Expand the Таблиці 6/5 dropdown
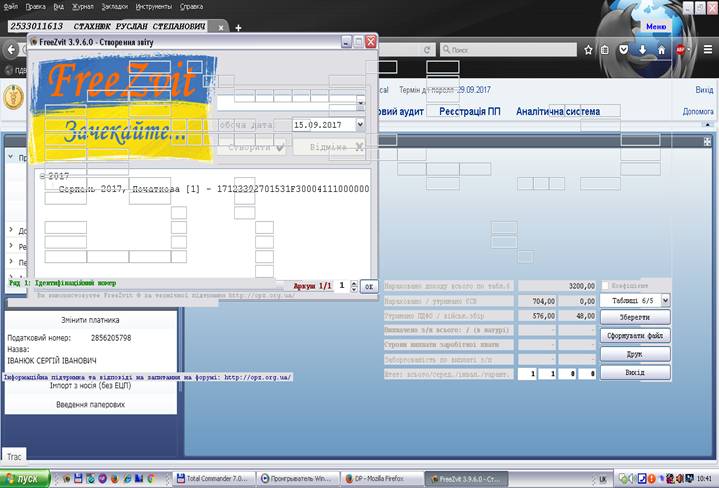 [664, 300]
